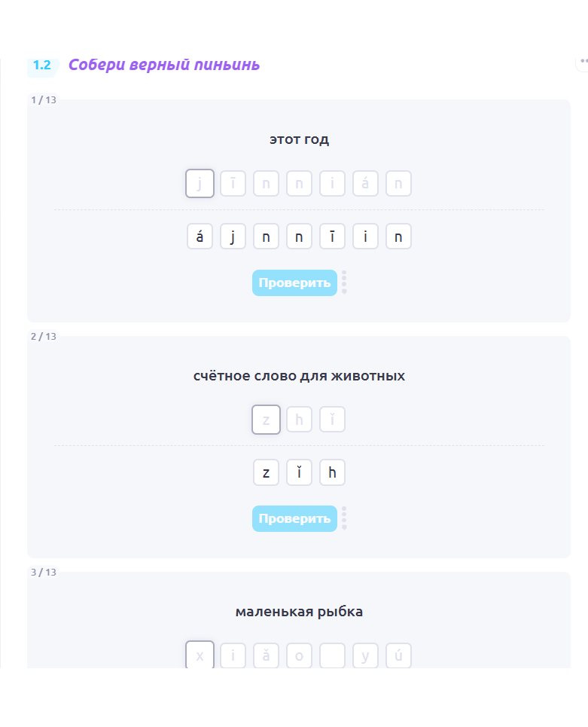Viewport: 588px width, 727px height.
Task: Check the answer for этот год with Проверить
Action: (294, 283)
